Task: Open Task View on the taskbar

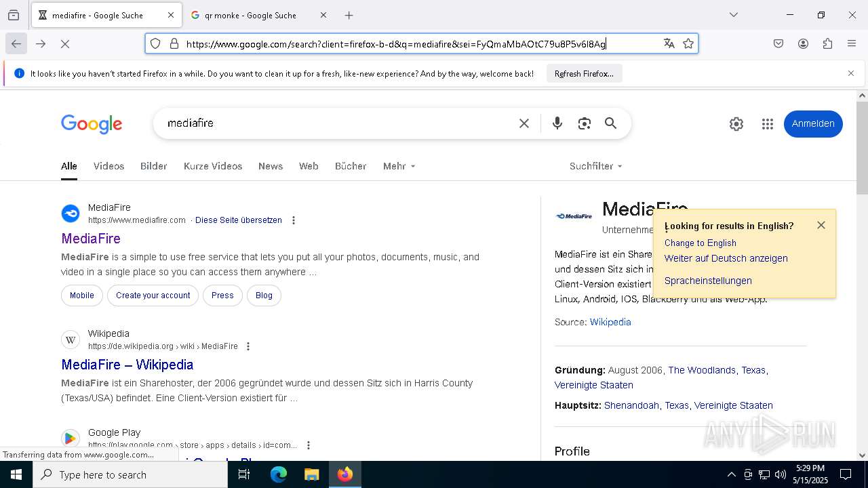Action: tap(244, 474)
